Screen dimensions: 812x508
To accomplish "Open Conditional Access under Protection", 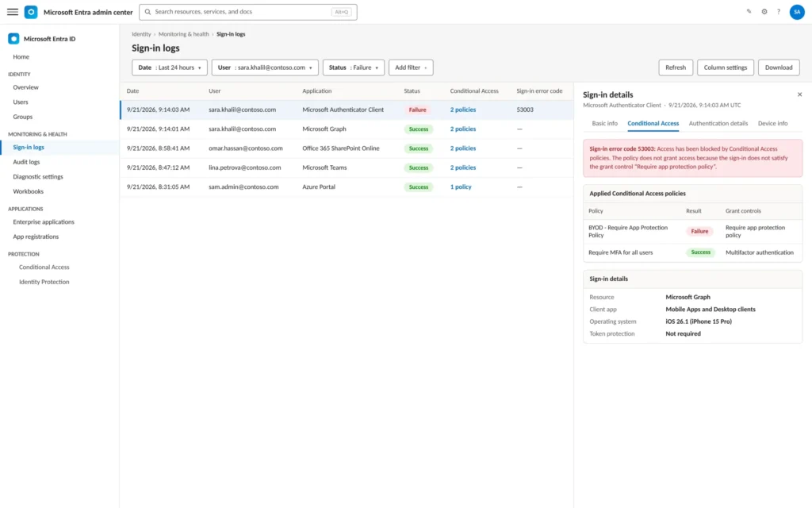I will pyautogui.click(x=59, y=267).
